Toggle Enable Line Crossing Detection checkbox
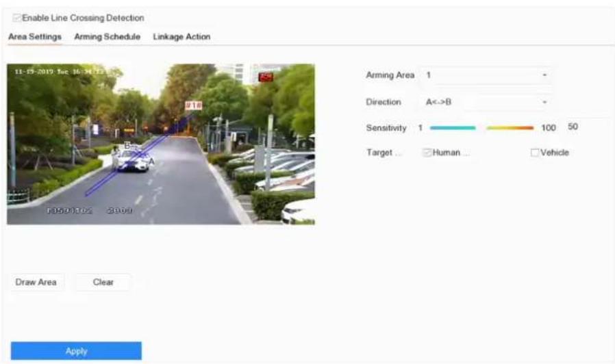The image size is (615, 364). (x=16, y=18)
